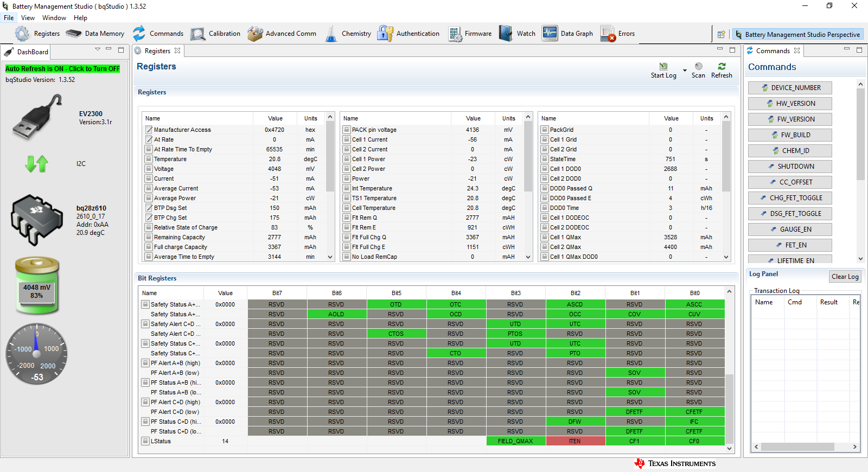Open the Authentication padlock icon

[x=385, y=34]
